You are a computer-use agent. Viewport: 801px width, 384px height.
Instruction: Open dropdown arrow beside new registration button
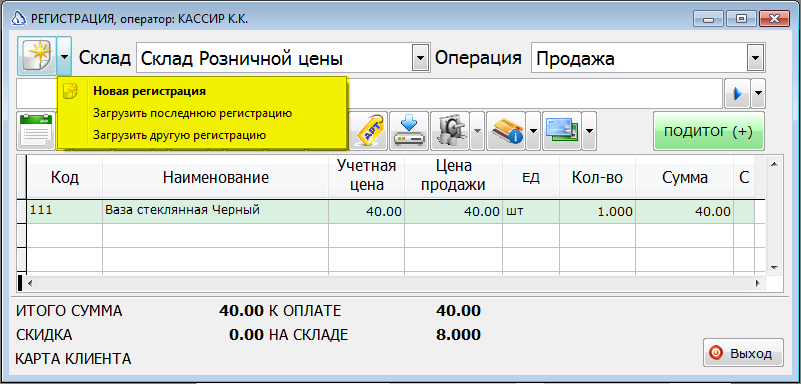(x=64, y=56)
